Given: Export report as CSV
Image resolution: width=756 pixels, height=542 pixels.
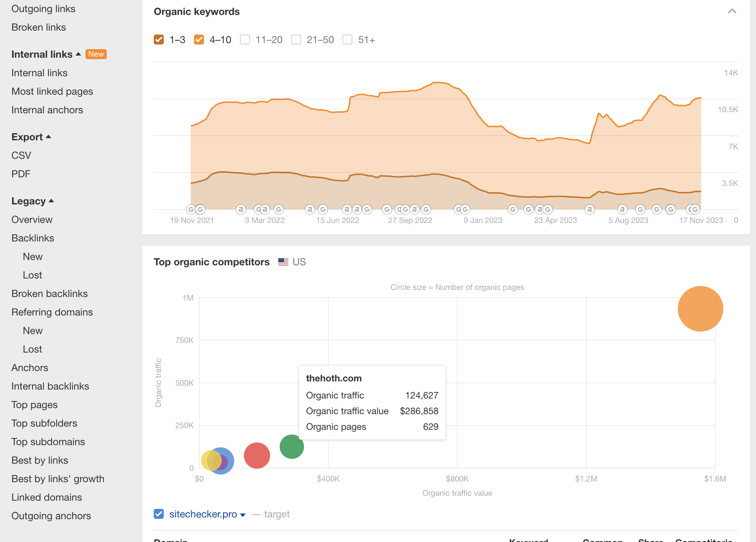Looking at the screenshot, I should pyautogui.click(x=21, y=155).
